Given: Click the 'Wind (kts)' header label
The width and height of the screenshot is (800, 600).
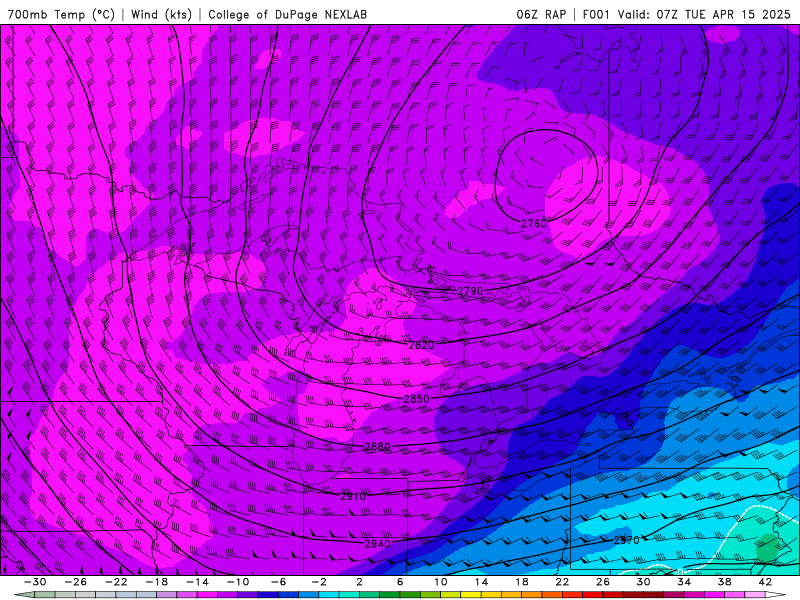Looking at the screenshot, I should click(x=161, y=14).
